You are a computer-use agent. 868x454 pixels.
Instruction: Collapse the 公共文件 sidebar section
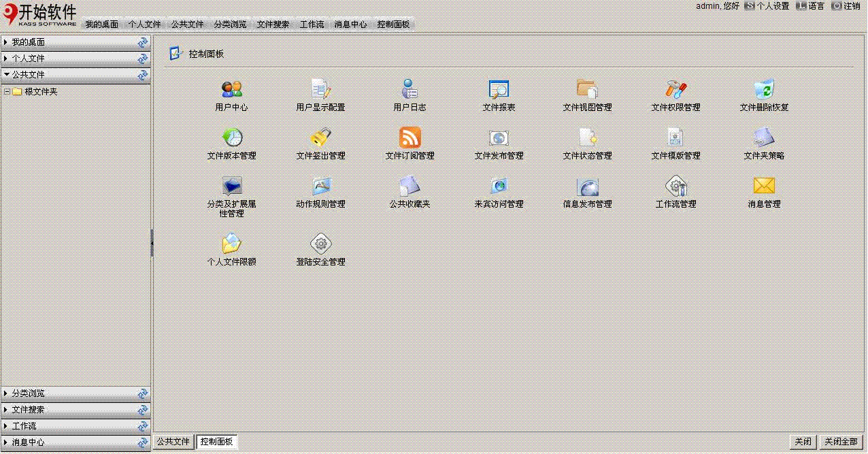tap(29, 75)
